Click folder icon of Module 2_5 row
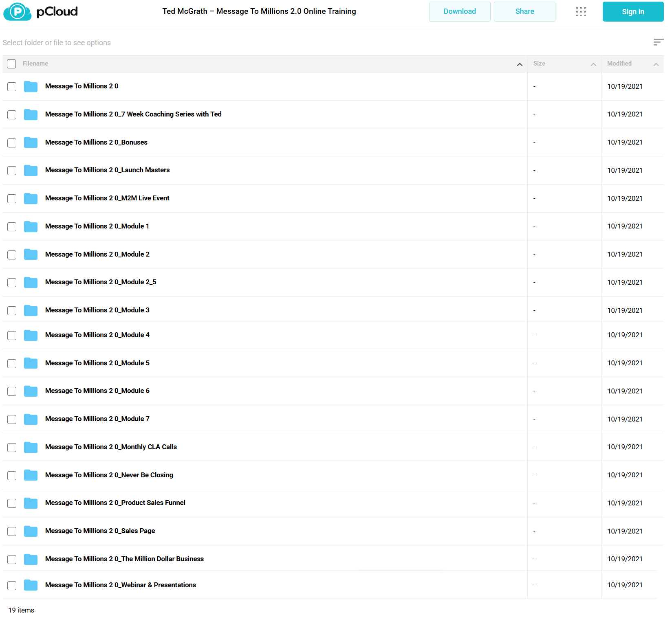672x617 pixels. [x=31, y=282]
